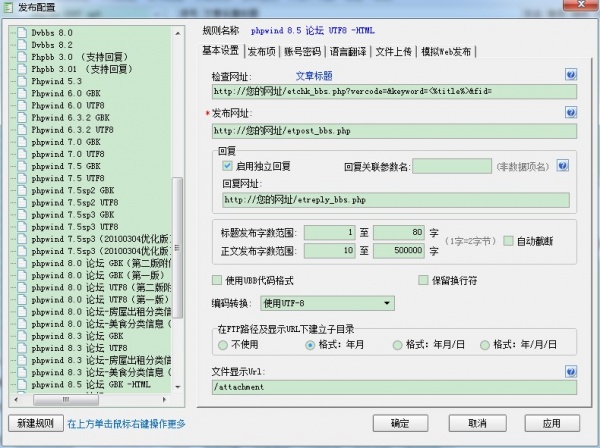Click the help icon beside 发布网址
Image resolution: width=600 pixels, height=448 pixels.
pyautogui.click(x=571, y=112)
